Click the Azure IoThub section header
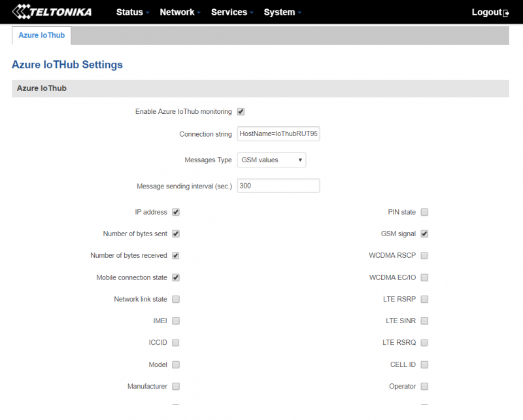 [x=260, y=88]
